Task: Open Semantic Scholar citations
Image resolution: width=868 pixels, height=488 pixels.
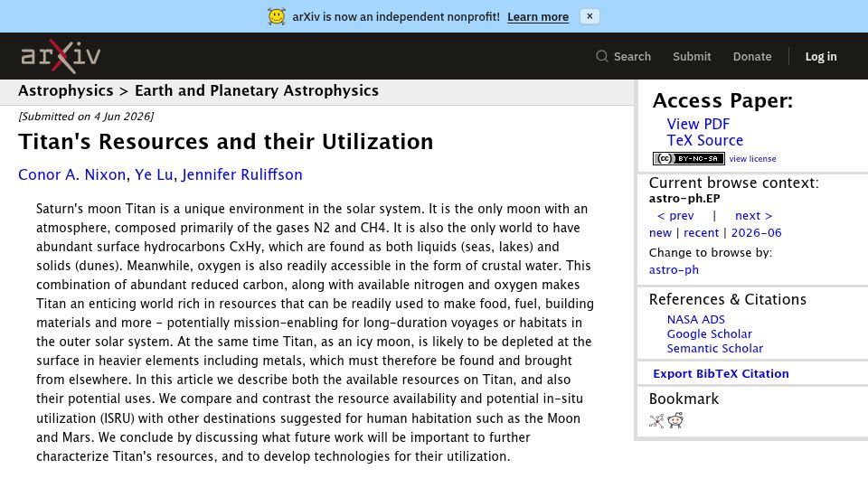Action: pos(714,348)
